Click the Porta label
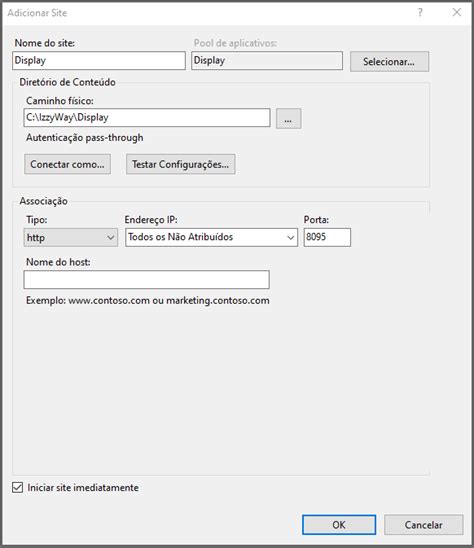The height and width of the screenshot is (548, 474). [x=316, y=219]
